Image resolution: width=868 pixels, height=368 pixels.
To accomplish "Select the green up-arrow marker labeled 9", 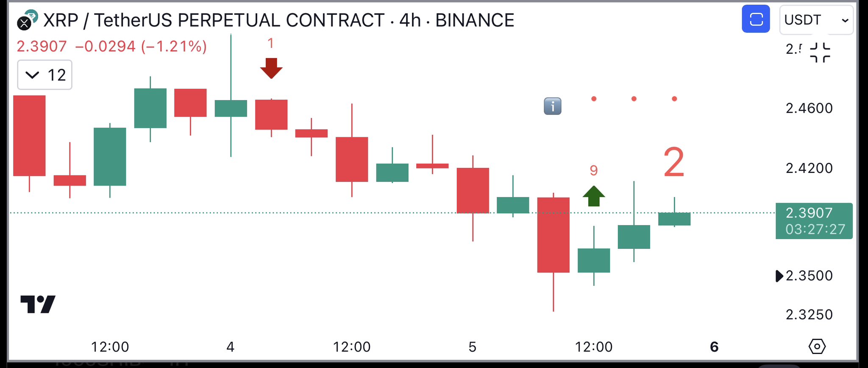I will click(593, 195).
